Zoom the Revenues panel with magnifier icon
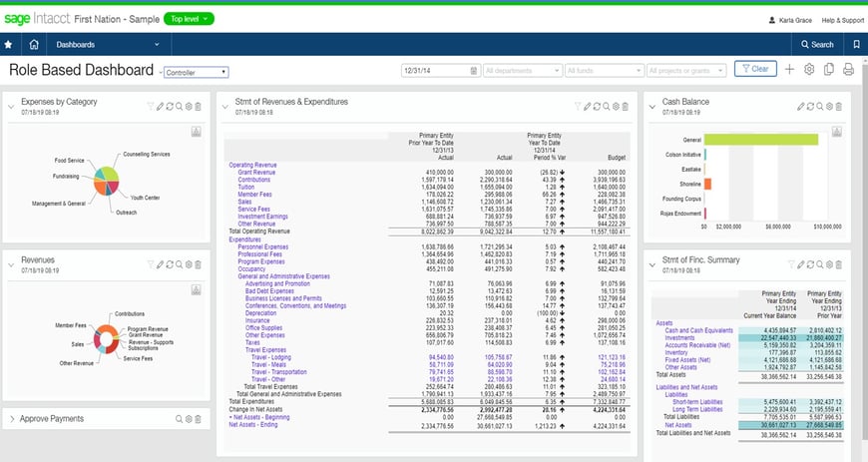Image resolution: width=868 pixels, height=462 pixels. tap(180, 264)
